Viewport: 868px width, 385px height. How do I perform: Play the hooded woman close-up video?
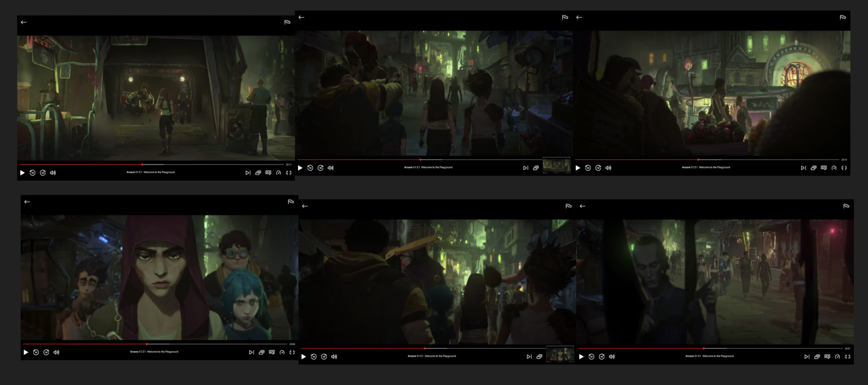(x=26, y=352)
